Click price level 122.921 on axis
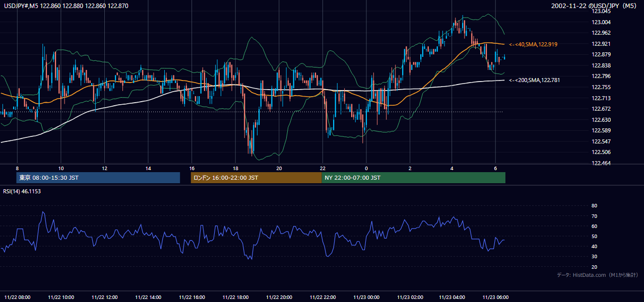The width and height of the screenshot is (644, 302). tap(601, 44)
